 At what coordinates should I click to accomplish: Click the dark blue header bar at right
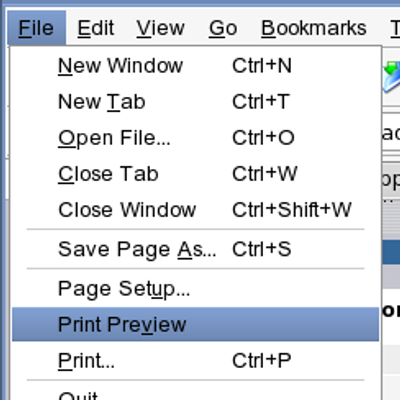(391, 252)
